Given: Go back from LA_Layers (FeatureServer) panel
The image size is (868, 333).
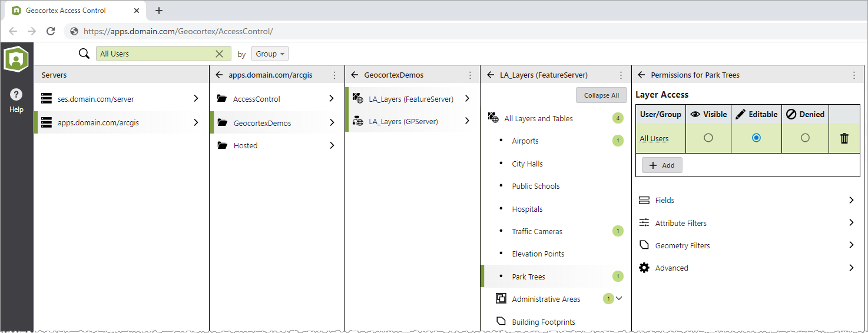Looking at the screenshot, I should 490,75.
